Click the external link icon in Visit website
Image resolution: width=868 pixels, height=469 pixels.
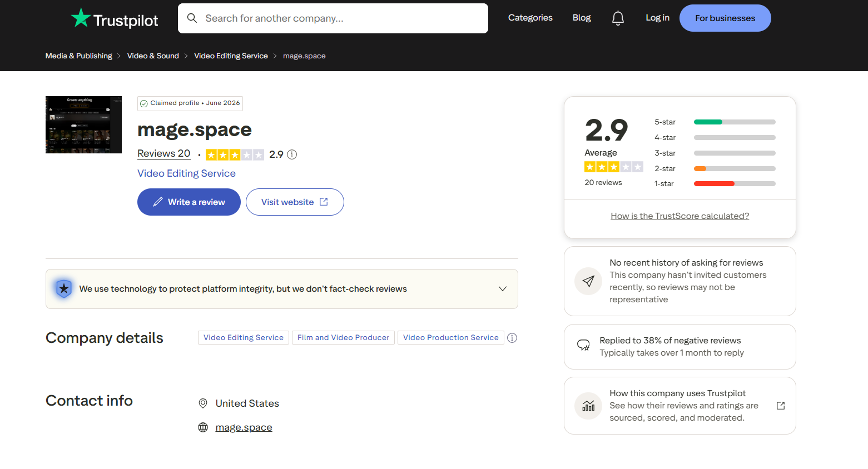click(324, 202)
